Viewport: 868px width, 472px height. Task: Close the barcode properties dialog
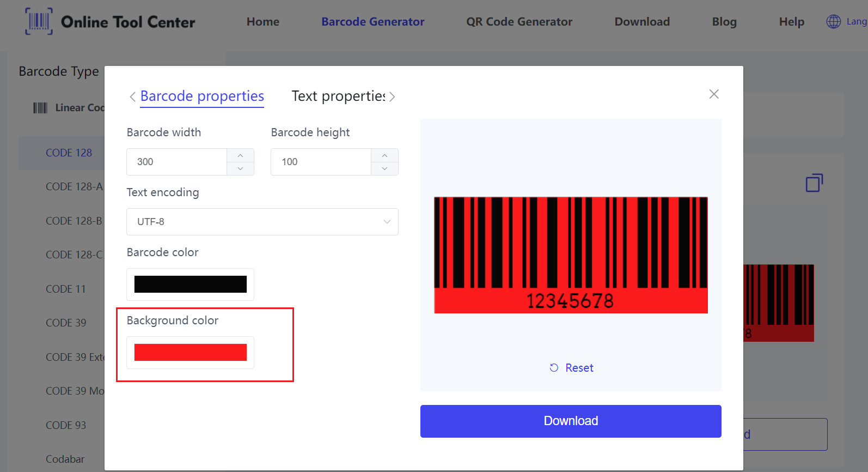(713, 94)
